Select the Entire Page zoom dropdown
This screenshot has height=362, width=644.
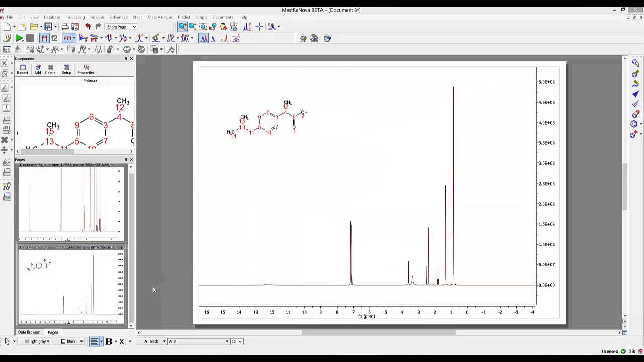click(x=121, y=27)
